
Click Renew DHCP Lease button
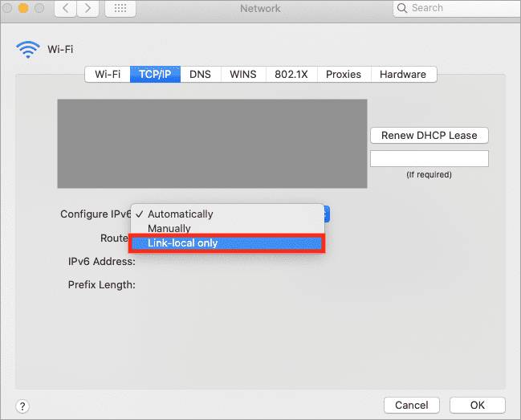429,135
